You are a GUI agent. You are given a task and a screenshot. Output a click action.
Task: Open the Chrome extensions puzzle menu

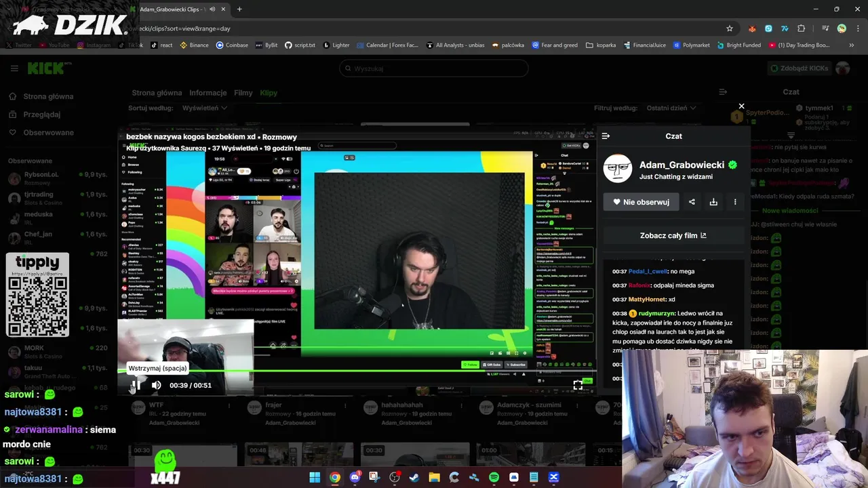point(801,28)
